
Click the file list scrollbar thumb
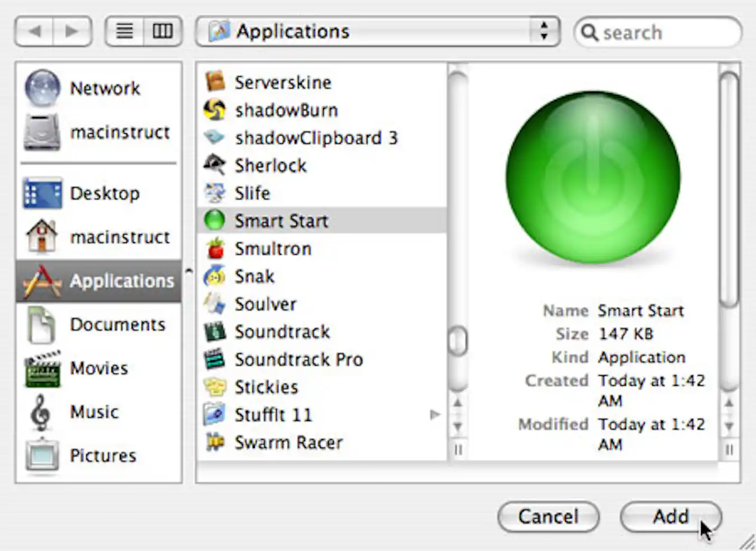tap(458, 340)
